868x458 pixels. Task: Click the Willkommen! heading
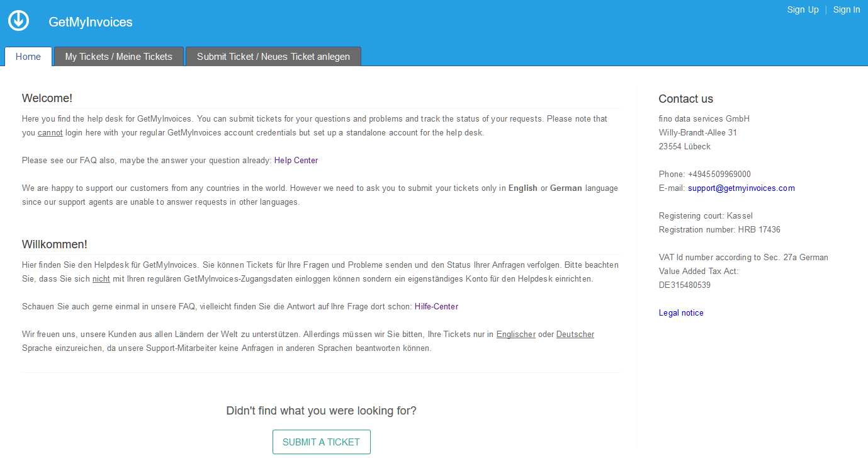54,244
